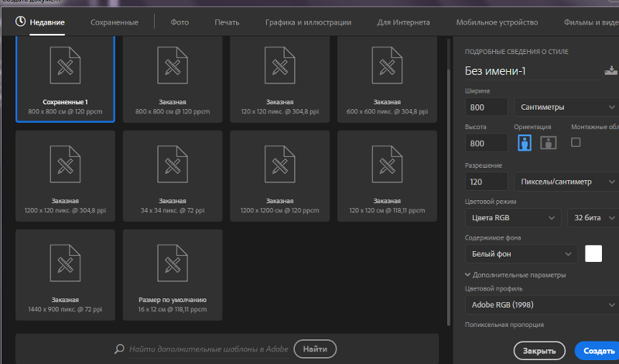This screenshot has width=619, height=364.
Task: Open color mode dropdown Цвета RGB
Action: coord(513,218)
